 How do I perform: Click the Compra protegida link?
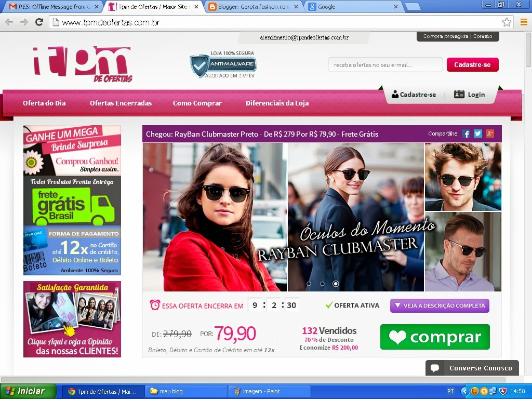pos(445,36)
